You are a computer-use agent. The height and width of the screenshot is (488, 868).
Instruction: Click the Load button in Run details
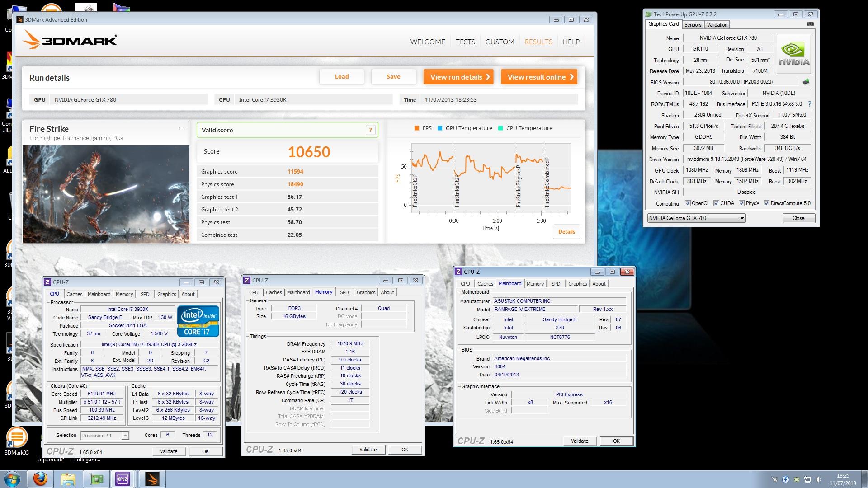tap(342, 77)
